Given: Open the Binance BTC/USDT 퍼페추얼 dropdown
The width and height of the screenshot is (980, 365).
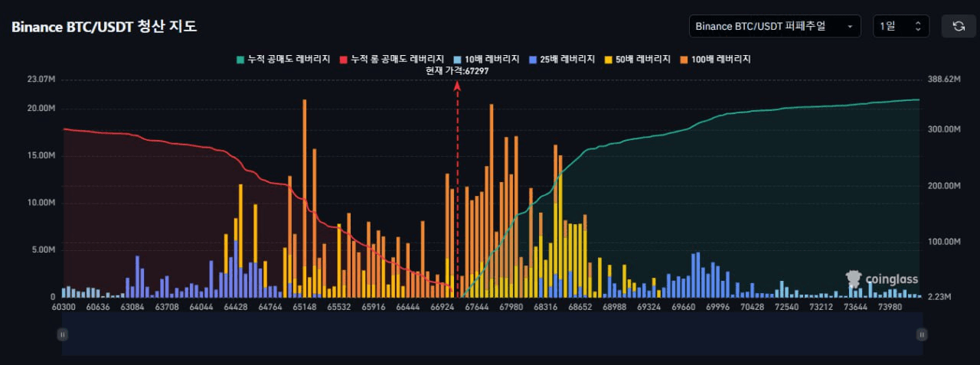Looking at the screenshot, I should [775, 26].
